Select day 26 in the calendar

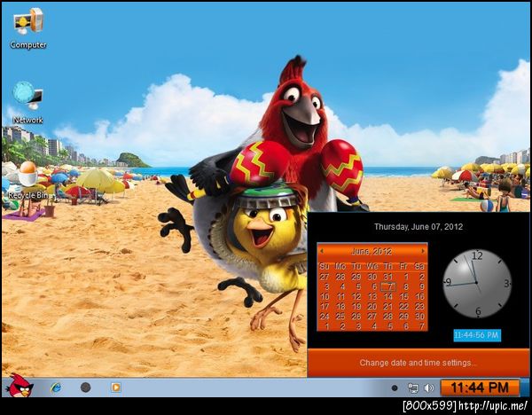point(356,317)
